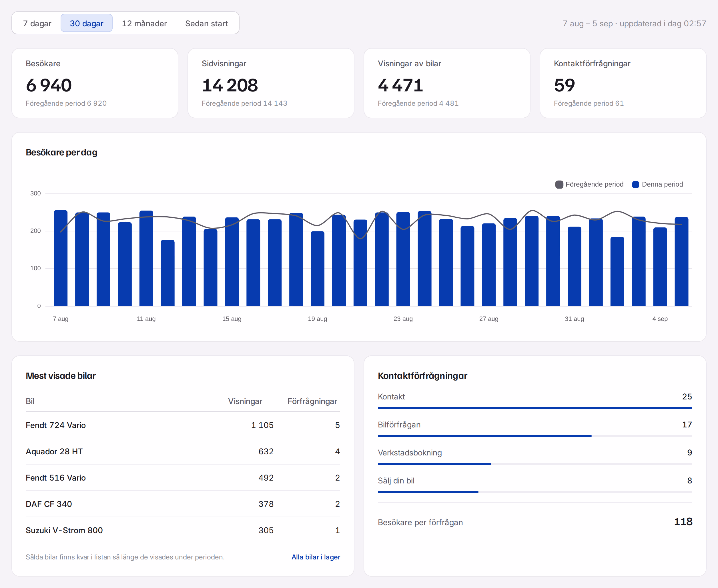Screen dimensions: 718x588
Task: Click the Kontakt count 25
Action: tap(687, 396)
